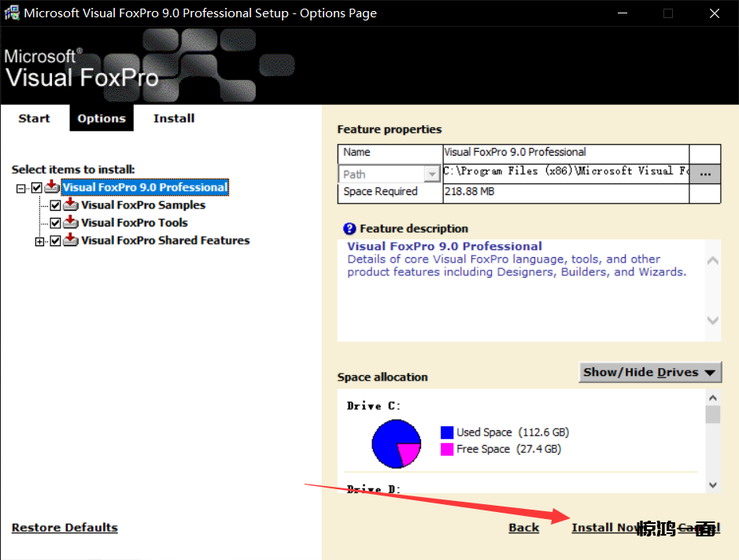Open the Path dropdown in Feature properties
Image resolution: width=739 pixels, height=560 pixels.
[x=431, y=175]
